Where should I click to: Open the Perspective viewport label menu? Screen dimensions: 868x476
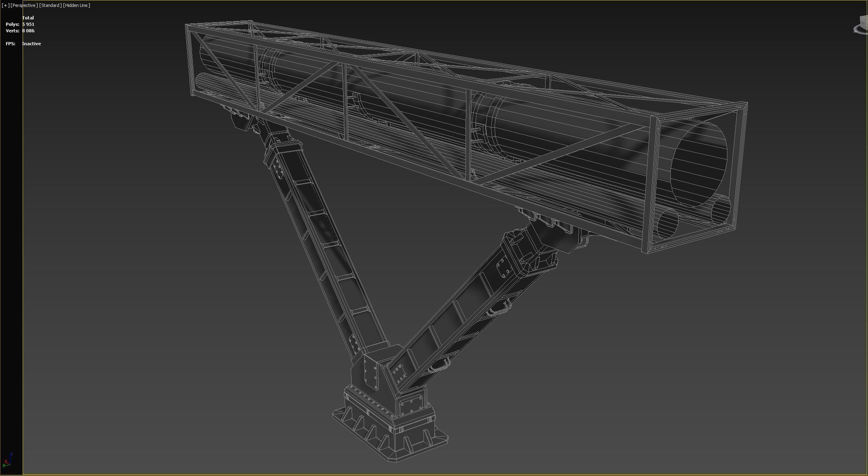pyautogui.click(x=24, y=5)
